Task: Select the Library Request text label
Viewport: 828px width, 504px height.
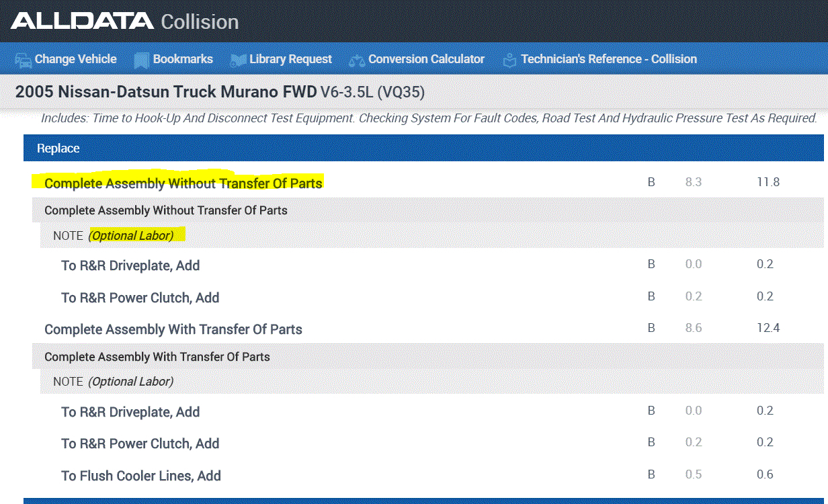Action: click(x=290, y=59)
